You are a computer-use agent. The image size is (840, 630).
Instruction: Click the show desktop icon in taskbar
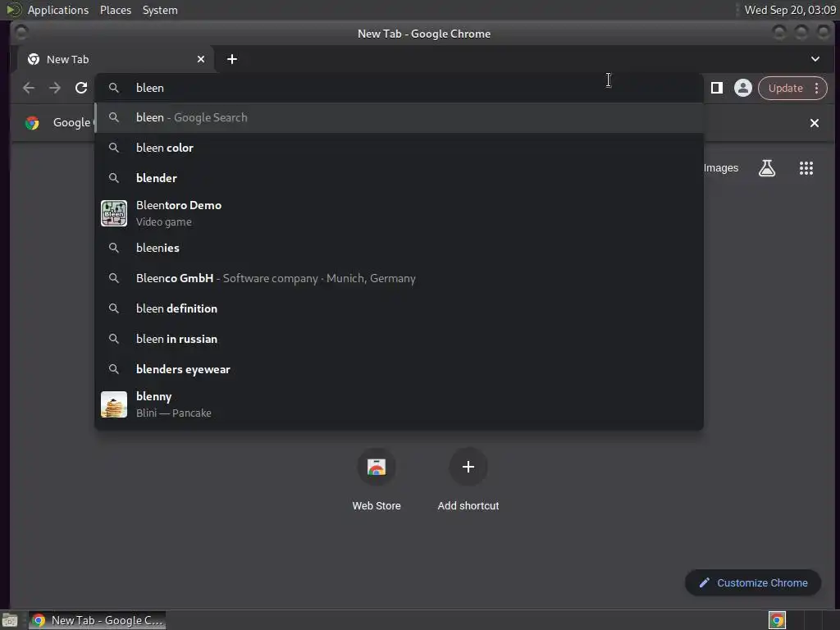[x=10, y=620]
